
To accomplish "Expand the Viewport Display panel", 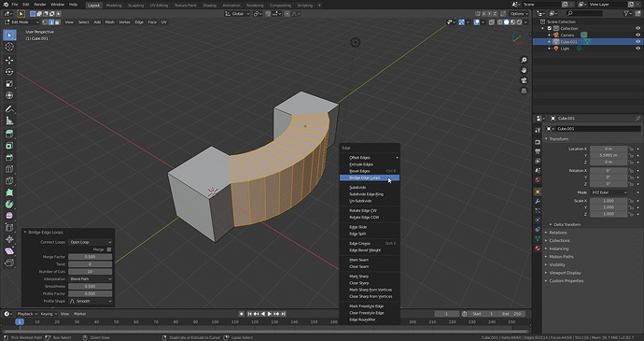I will [x=565, y=273].
